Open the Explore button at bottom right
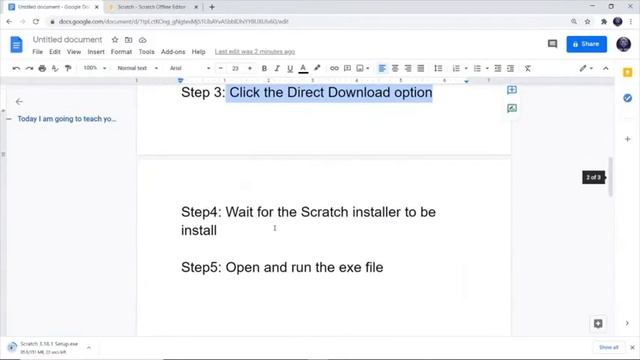 (598, 324)
